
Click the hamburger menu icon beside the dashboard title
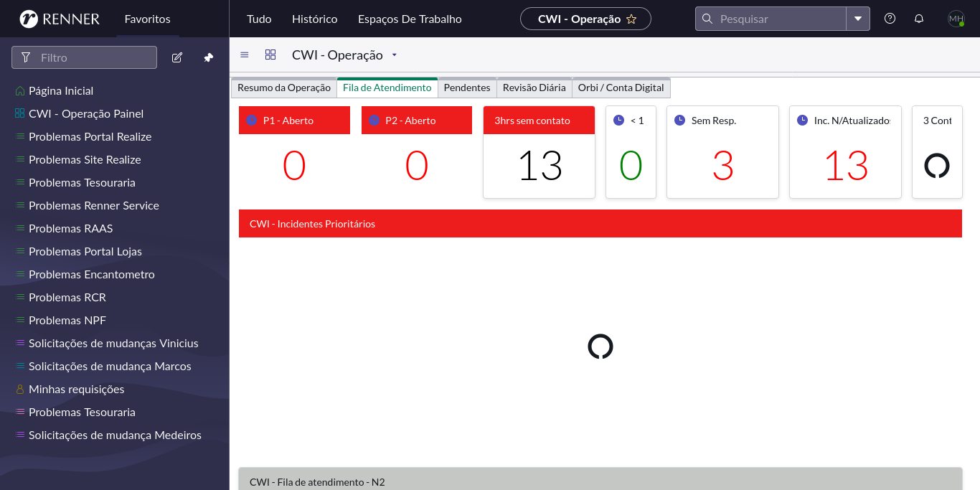pyautogui.click(x=245, y=55)
